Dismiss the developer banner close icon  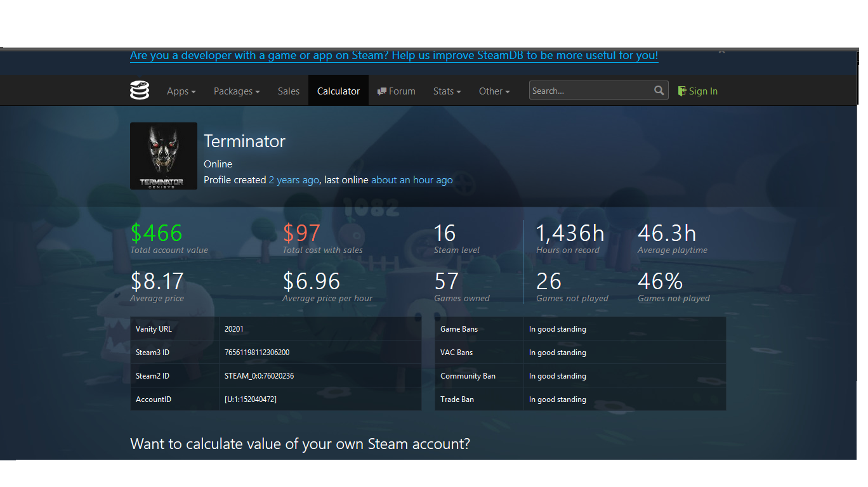721,51
